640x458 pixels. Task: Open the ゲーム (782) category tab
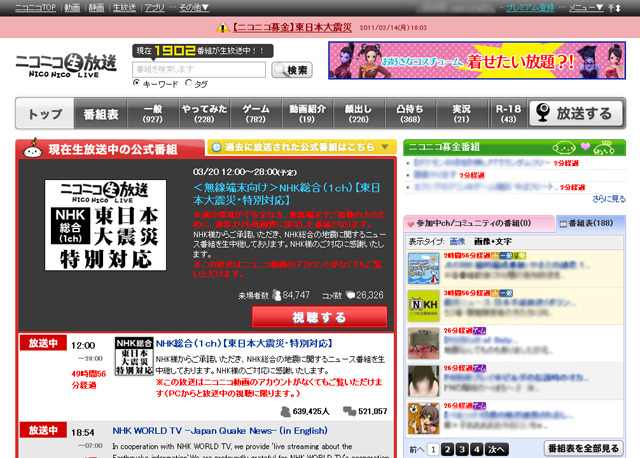256,114
